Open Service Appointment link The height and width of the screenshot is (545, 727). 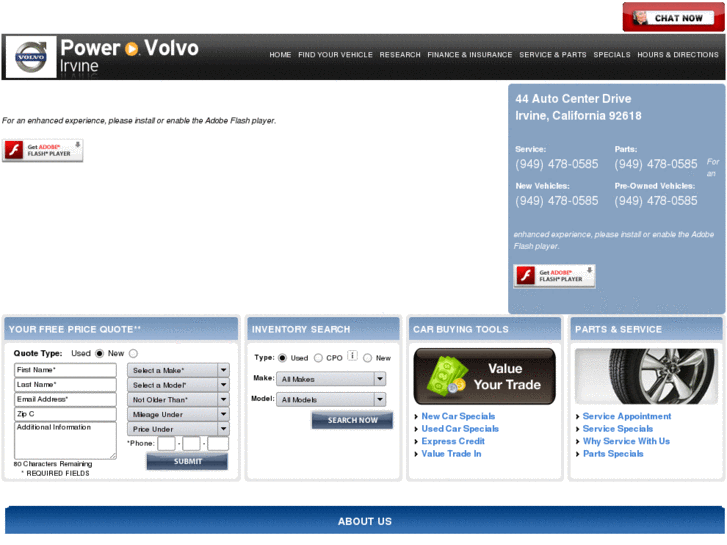pyautogui.click(x=627, y=417)
